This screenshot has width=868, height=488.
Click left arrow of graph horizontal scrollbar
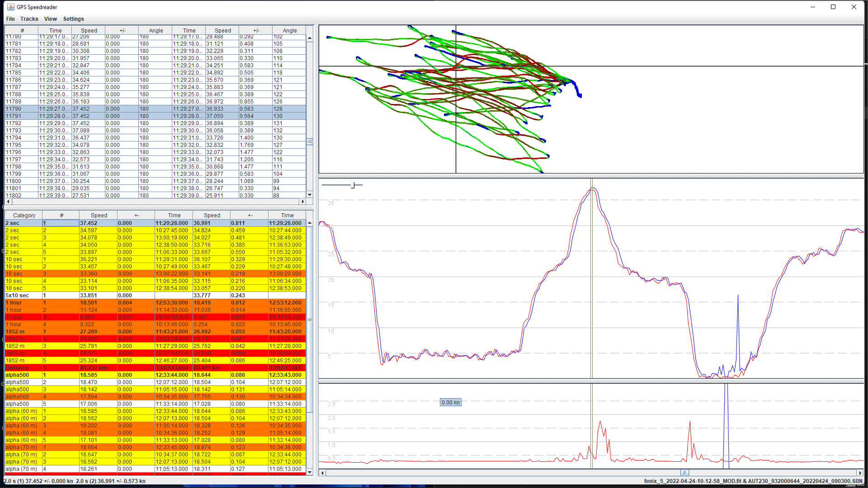(x=322, y=473)
